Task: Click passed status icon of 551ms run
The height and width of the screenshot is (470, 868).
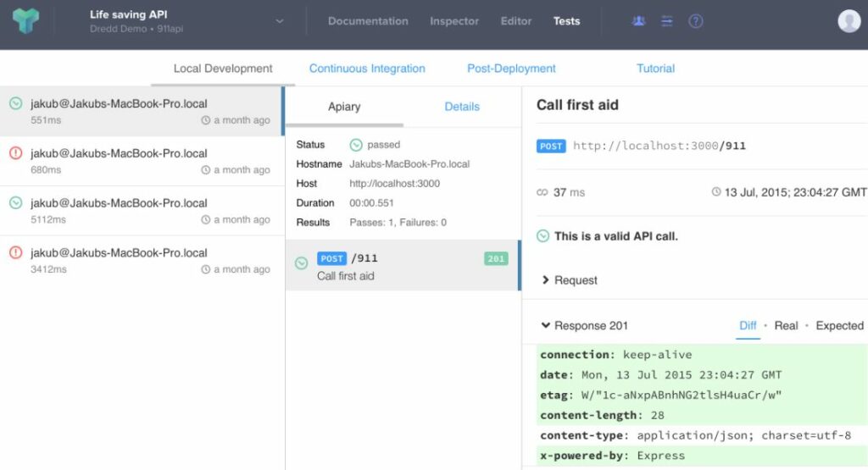Action: [15, 102]
